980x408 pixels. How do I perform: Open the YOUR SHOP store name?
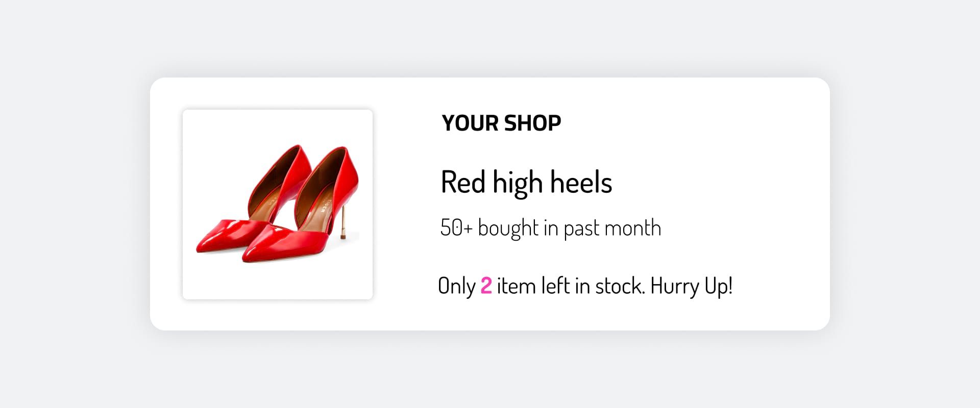[x=501, y=123]
